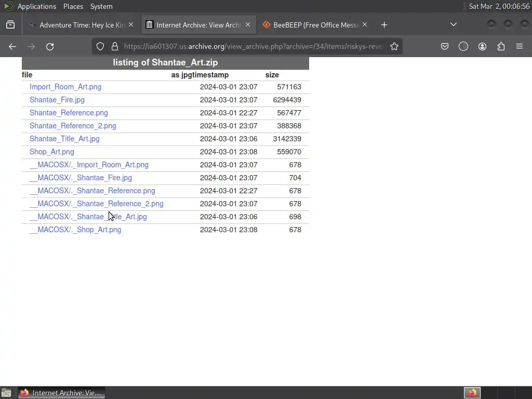Screen dimensions: 532x399
Task: Click the size column header
Action: (272, 75)
